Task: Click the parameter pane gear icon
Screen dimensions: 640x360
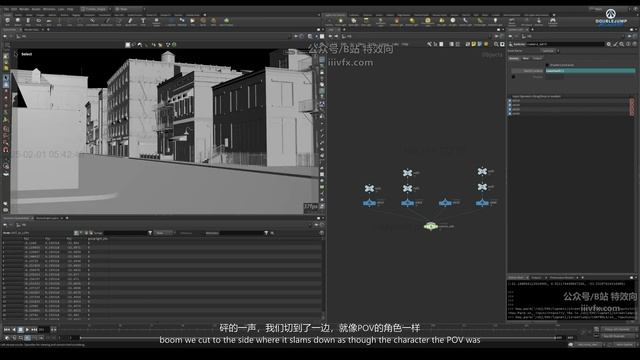Action: [x=609, y=44]
